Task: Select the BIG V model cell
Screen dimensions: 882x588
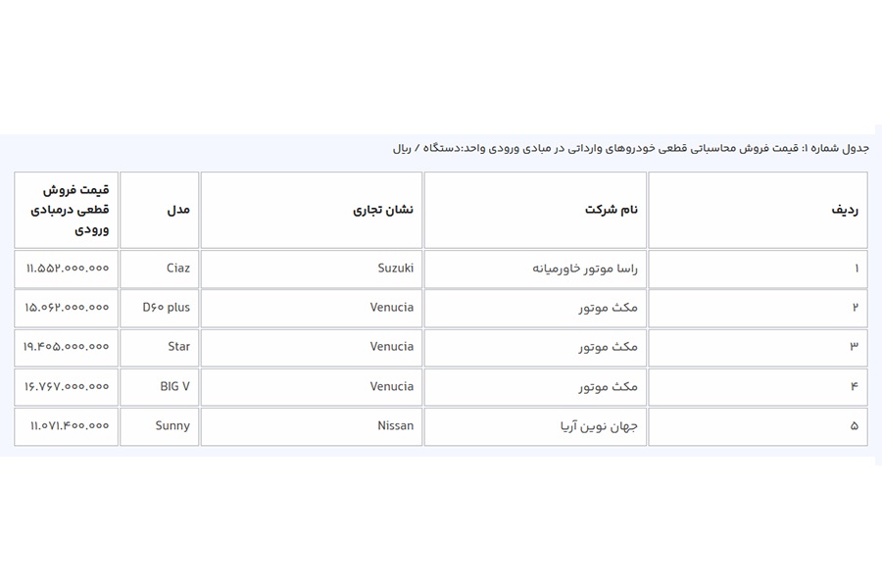Action: pyautogui.click(x=161, y=386)
